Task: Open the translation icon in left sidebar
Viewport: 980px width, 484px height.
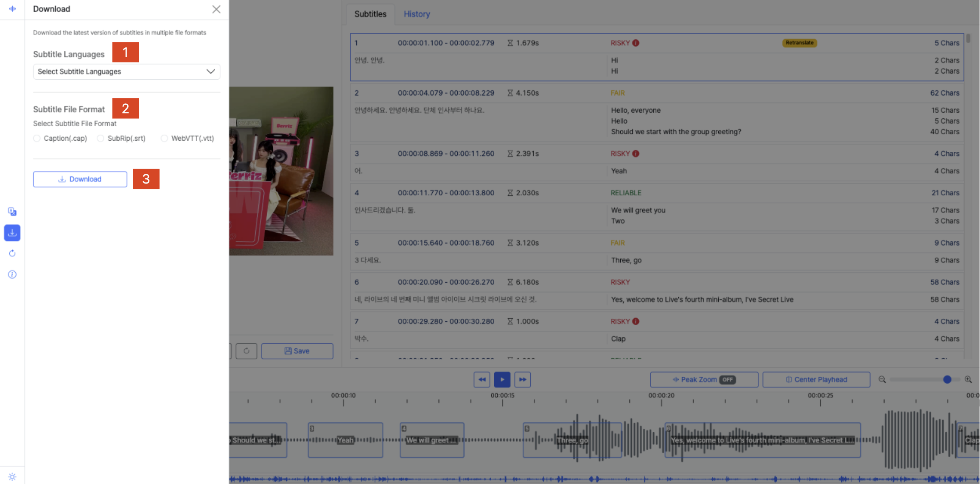Action: coord(12,211)
